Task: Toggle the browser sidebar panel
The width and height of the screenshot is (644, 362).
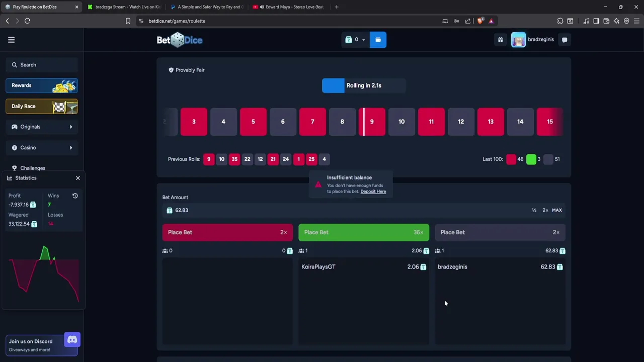Action: (596, 21)
